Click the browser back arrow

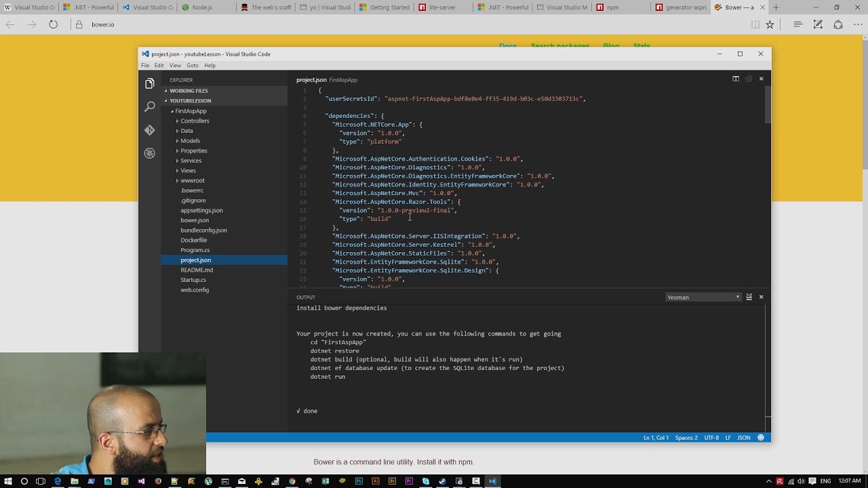(10, 24)
